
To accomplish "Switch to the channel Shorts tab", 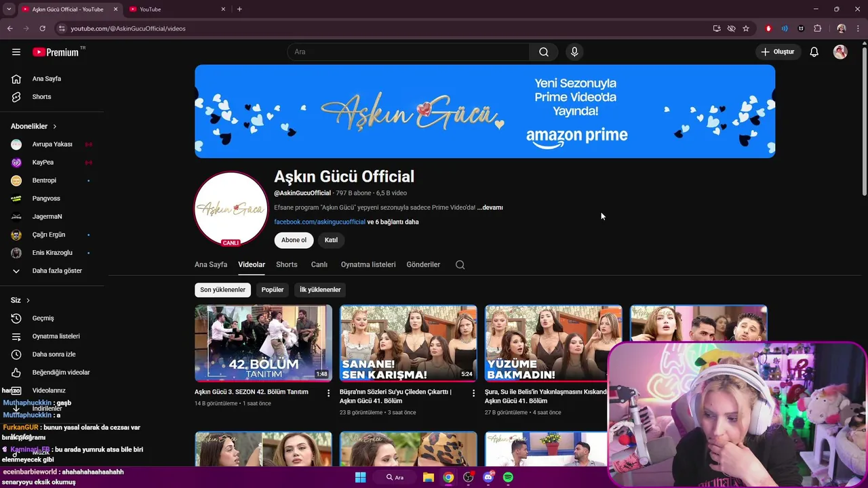I will click(287, 265).
